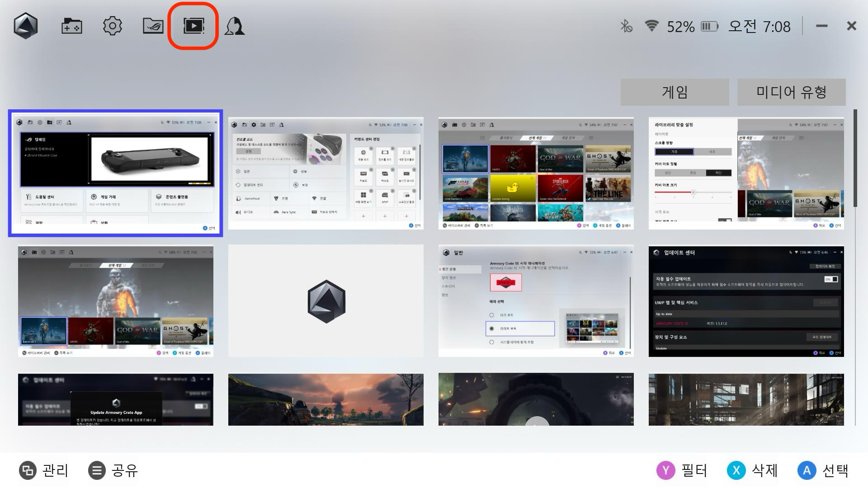The image size is (868, 488).
Task: Select the Armoury Crate logo splash thumbnail
Action: [x=325, y=301]
